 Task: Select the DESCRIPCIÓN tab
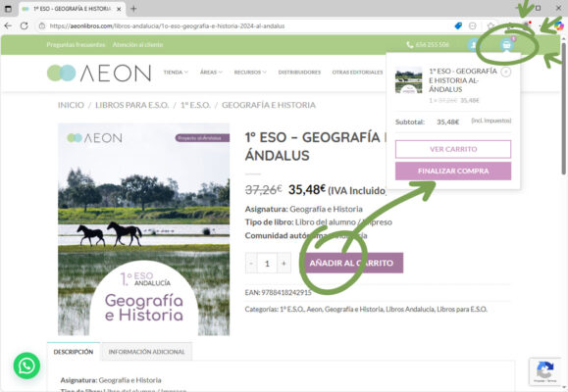[x=74, y=352]
